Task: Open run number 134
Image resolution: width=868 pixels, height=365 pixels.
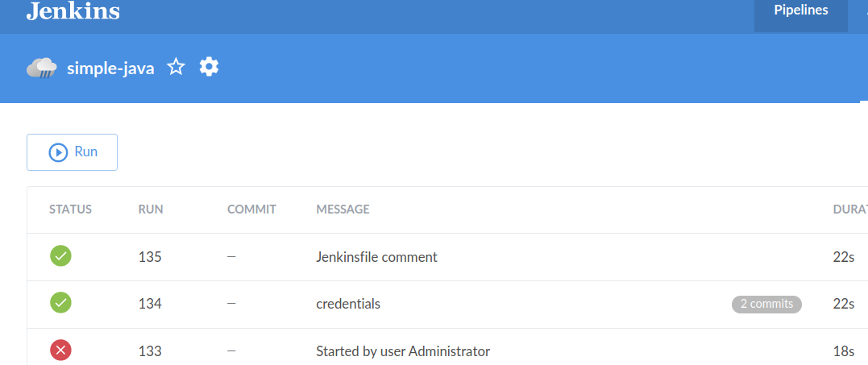Action: pos(150,304)
